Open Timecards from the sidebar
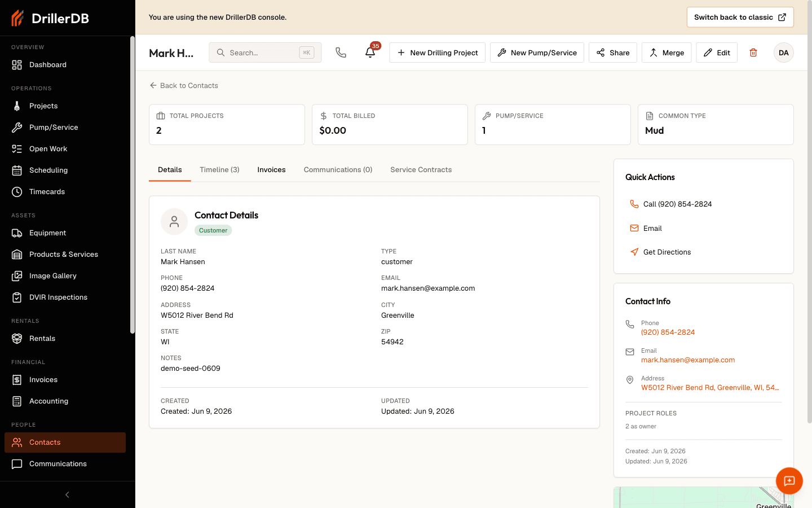812x508 pixels. coord(65,192)
